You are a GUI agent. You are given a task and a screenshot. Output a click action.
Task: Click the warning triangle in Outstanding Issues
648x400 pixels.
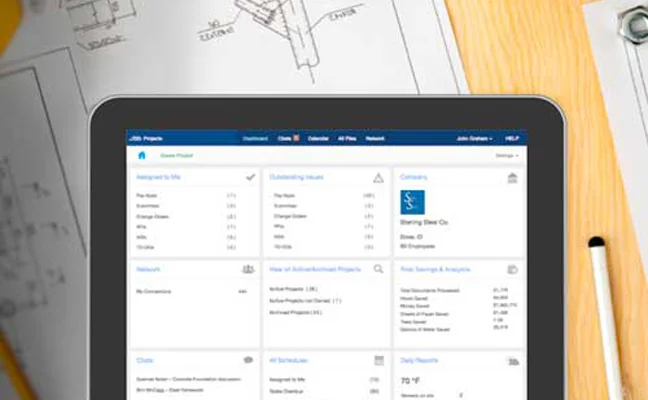tap(379, 177)
